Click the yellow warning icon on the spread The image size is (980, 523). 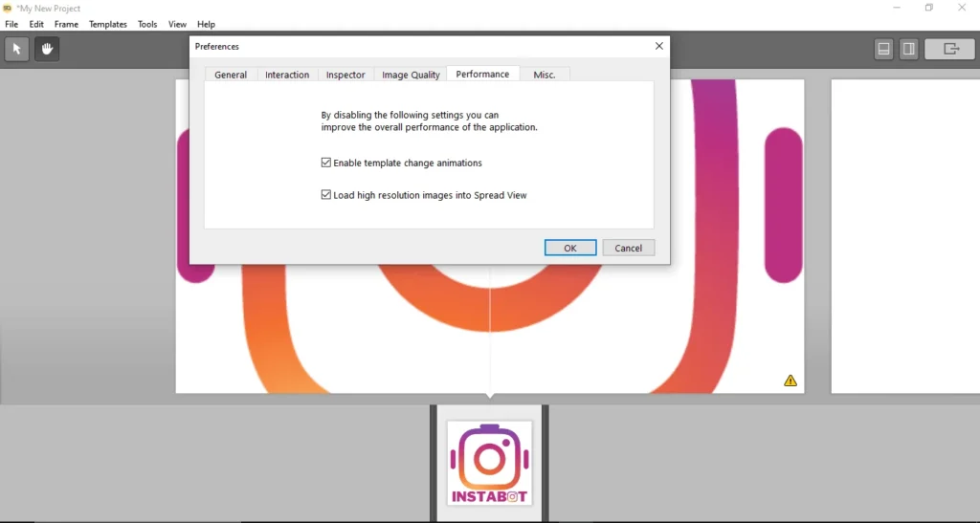(791, 381)
